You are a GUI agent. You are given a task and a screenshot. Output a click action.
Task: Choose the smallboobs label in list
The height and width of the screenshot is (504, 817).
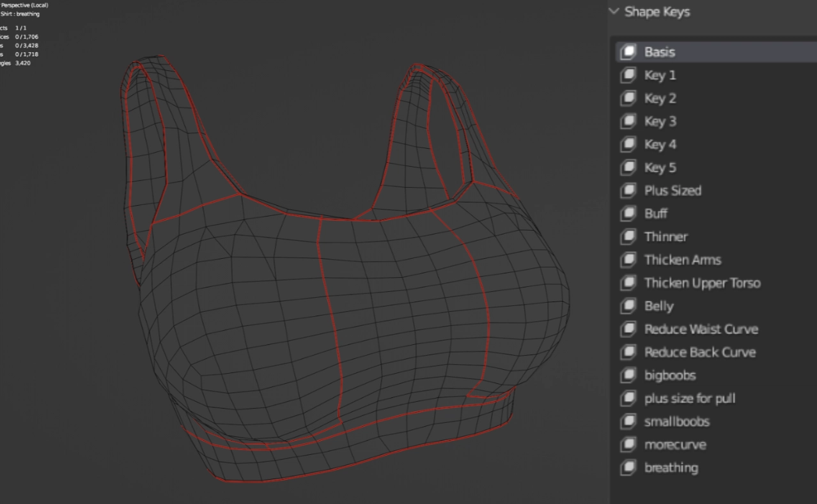point(676,422)
